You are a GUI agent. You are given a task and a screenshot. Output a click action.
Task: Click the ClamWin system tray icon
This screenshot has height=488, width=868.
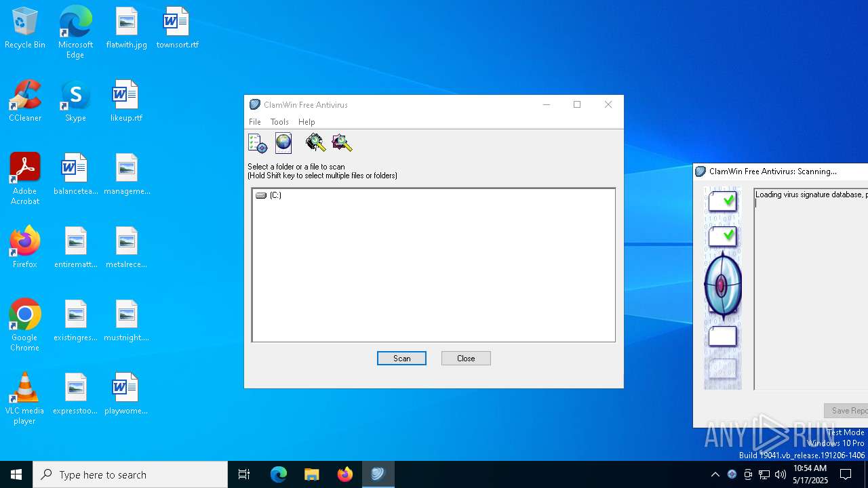[x=732, y=474]
